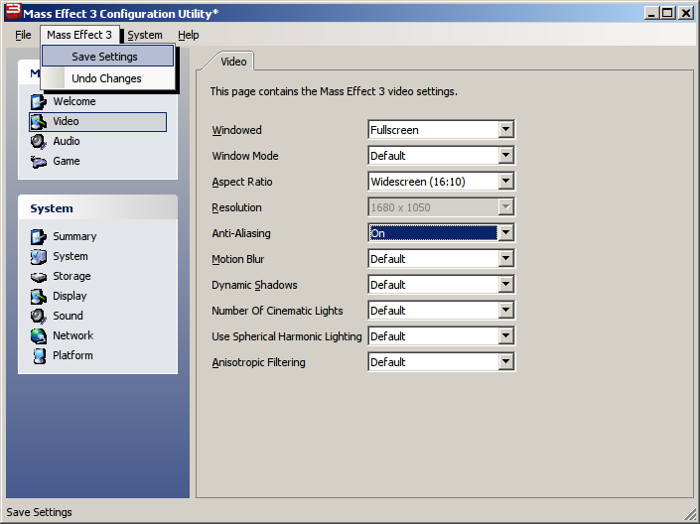Click the page description text about video settings
This screenshot has width=700, height=524.
[x=334, y=91]
